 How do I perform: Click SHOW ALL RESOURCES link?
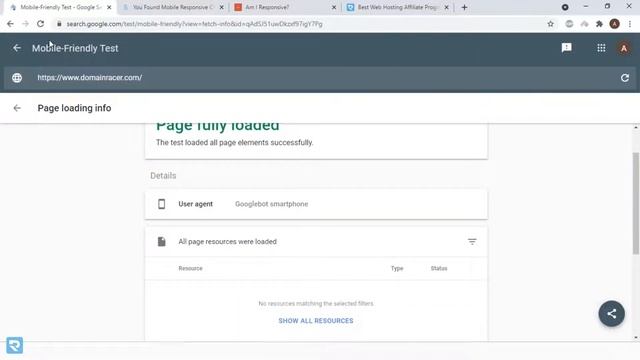click(316, 321)
